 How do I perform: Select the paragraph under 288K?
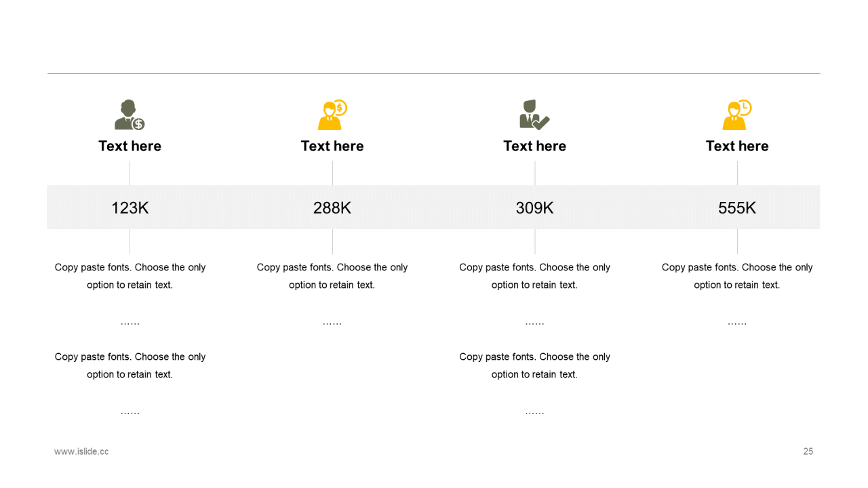pyautogui.click(x=332, y=276)
